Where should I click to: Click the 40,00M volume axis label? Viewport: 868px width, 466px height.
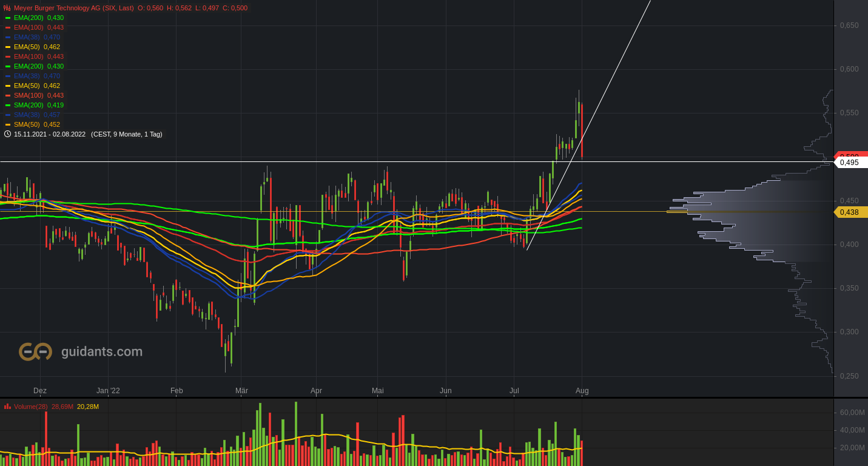click(852, 430)
